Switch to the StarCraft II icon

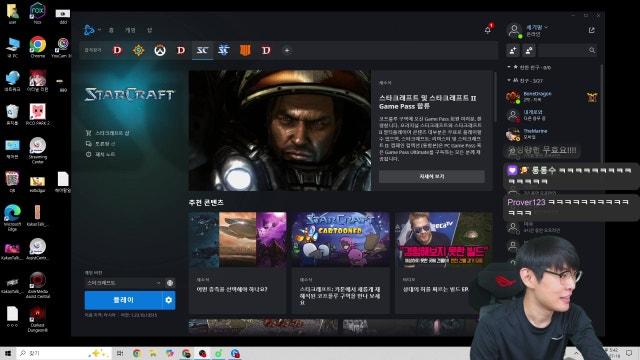(223, 50)
